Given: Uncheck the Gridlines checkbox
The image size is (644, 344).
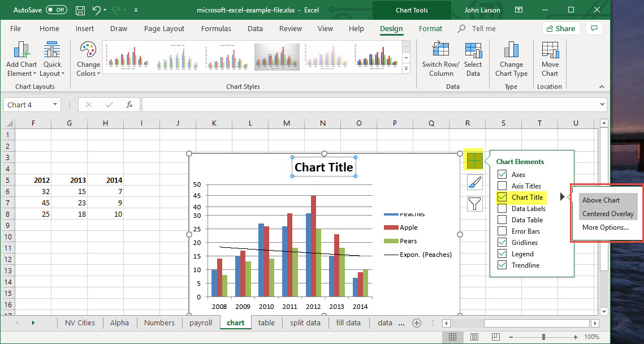Looking at the screenshot, I should pos(502,243).
